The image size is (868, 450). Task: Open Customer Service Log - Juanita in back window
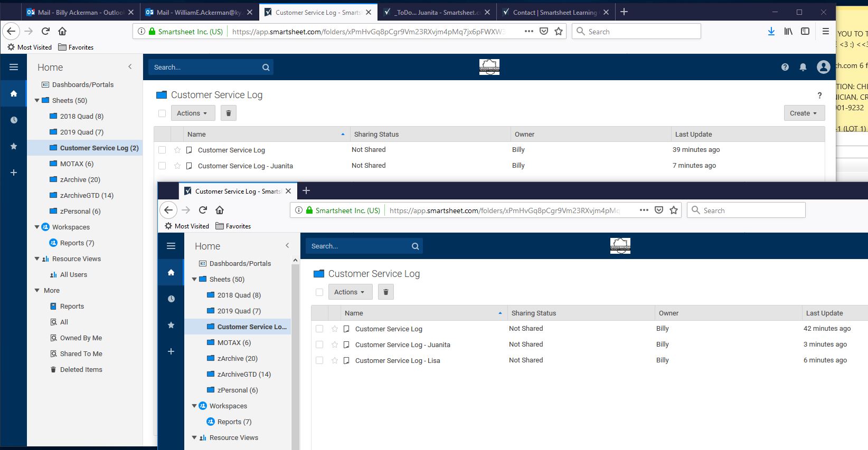pos(245,166)
